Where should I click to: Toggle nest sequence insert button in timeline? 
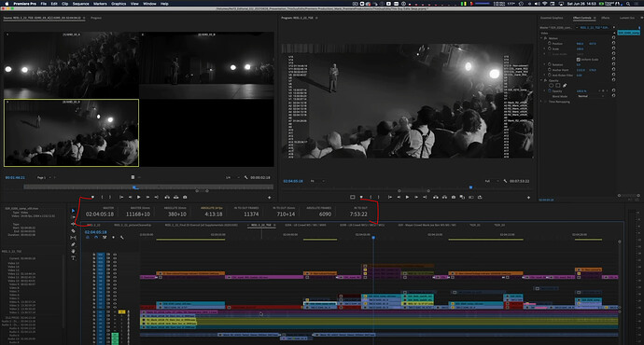(x=88, y=238)
